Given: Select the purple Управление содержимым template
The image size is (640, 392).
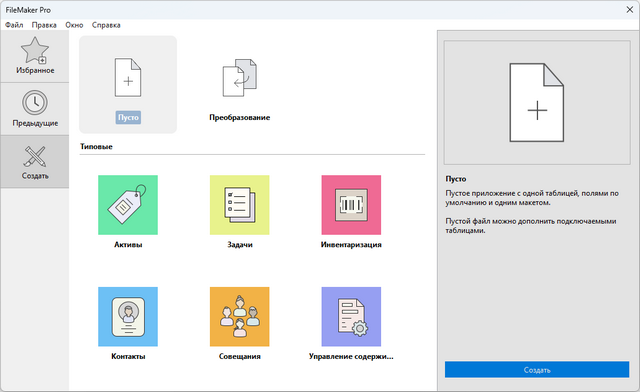Looking at the screenshot, I should click(x=351, y=316).
